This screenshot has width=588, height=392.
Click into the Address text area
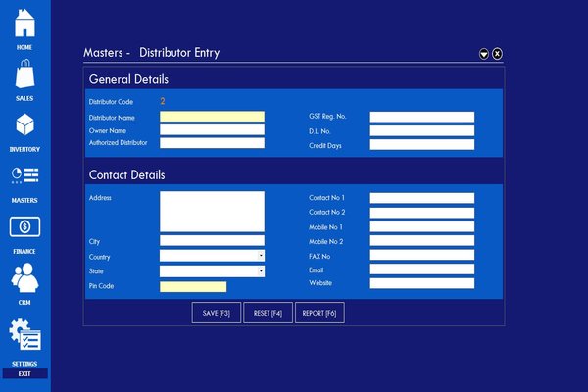click(x=212, y=212)
